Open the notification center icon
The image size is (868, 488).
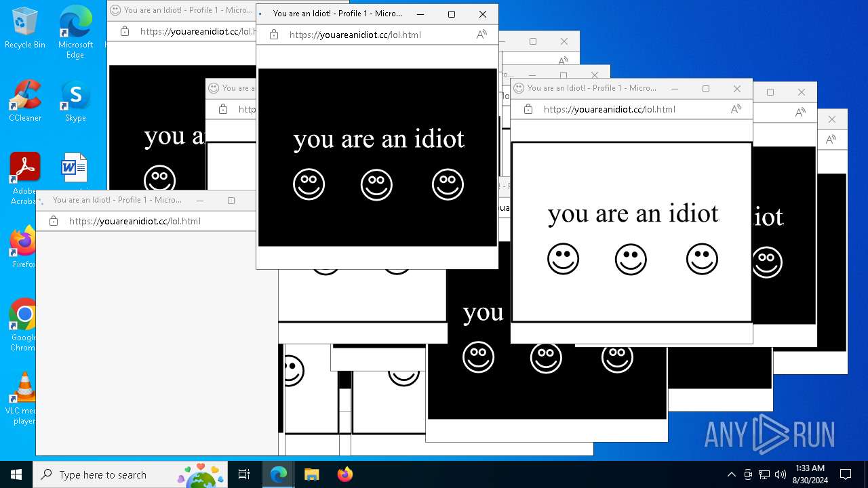click(846, 474)
